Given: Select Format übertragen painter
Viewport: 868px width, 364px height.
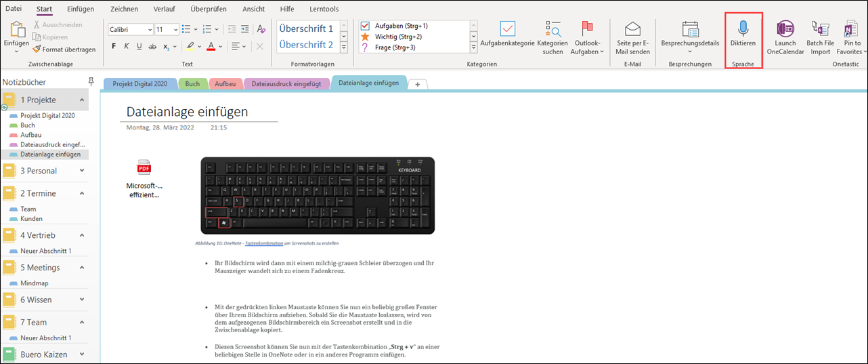Looking at the screenshot, I should pos(64,49).
